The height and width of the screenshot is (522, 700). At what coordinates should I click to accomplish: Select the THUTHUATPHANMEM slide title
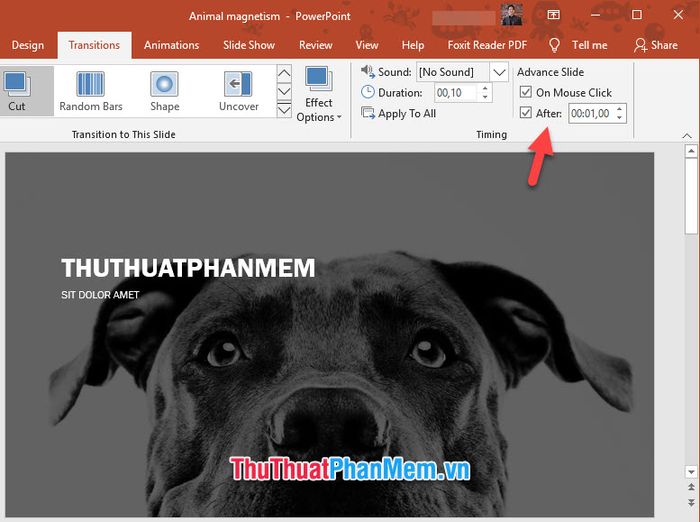[188, 268]
